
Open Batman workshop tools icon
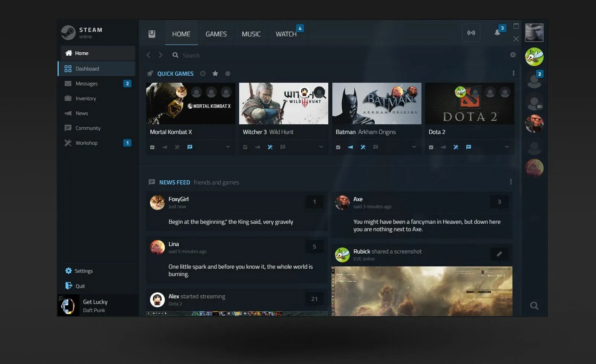pyautogui.click(x=363, y=147)
